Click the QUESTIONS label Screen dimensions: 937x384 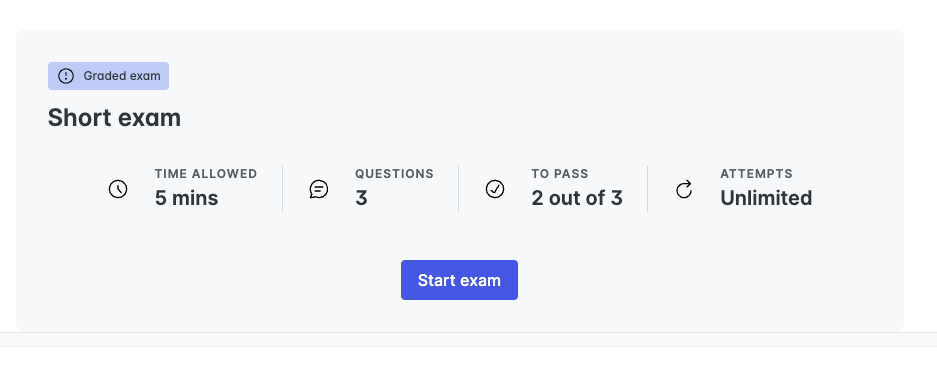(394, 174)
